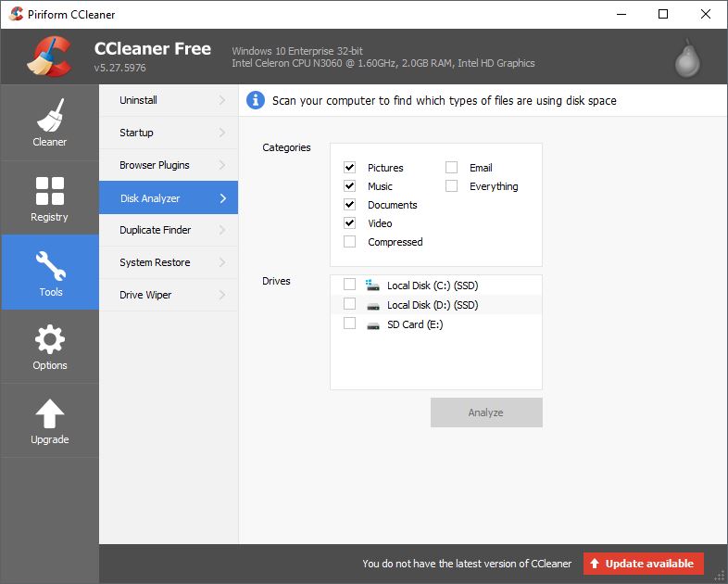Open the Registry section grid icon
728x584 pixels.
coord(50,190)
